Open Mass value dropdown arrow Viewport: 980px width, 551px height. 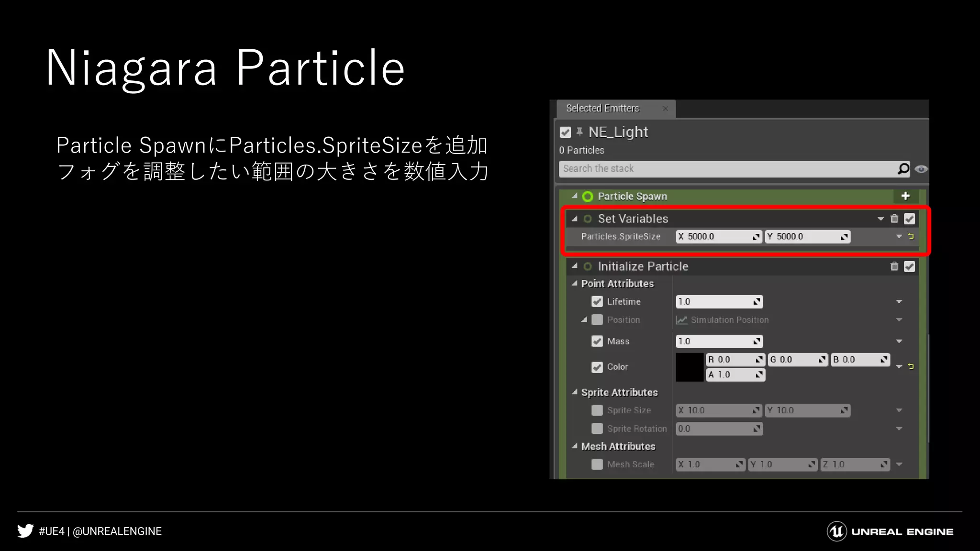click(899, 341)
